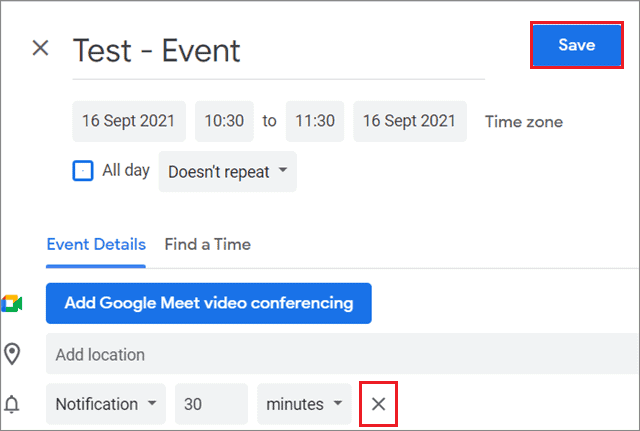
Task: Open the Find a Time tab
Action: click(208, 244)
